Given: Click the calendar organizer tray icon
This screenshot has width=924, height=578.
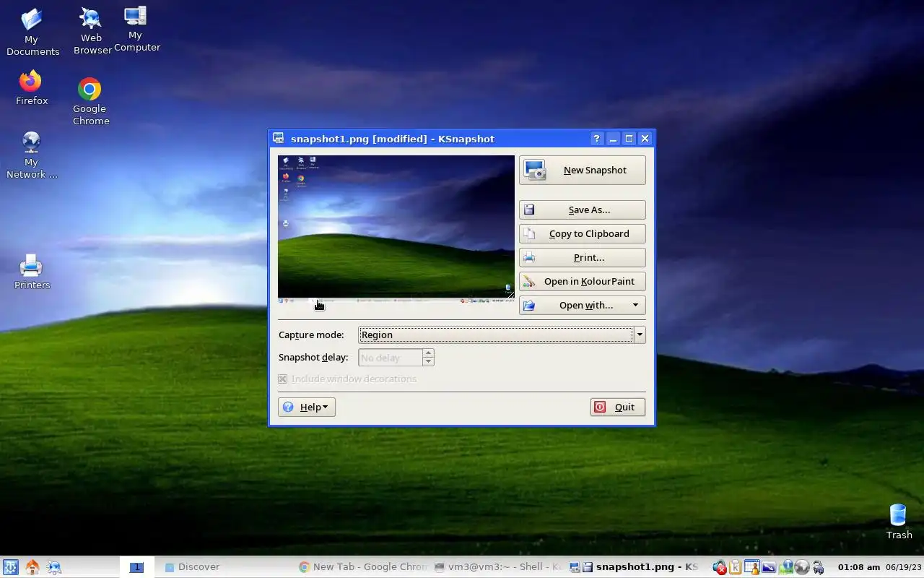Looking at the screenshot, I should tap(752, 568).
